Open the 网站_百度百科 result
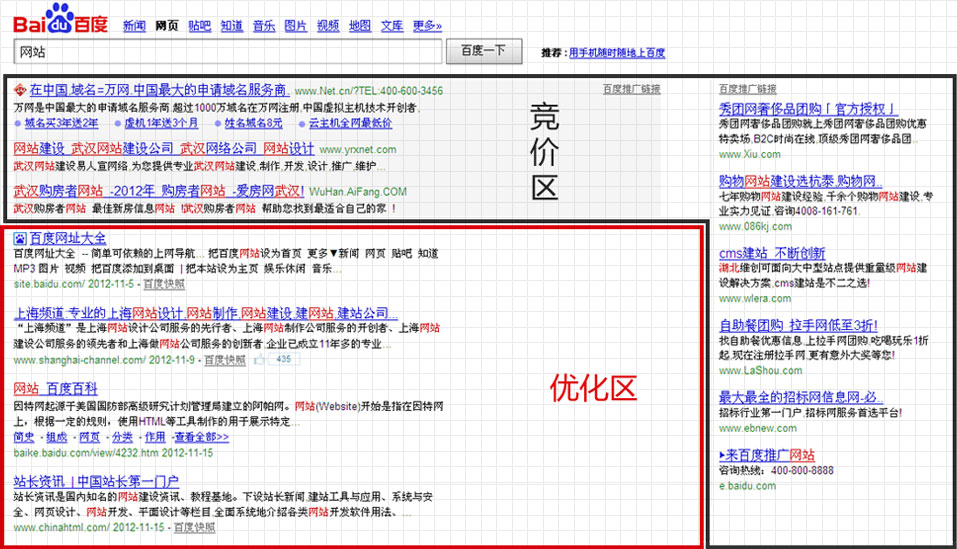Viewport: 957px width, 549px height. point(56,389)
